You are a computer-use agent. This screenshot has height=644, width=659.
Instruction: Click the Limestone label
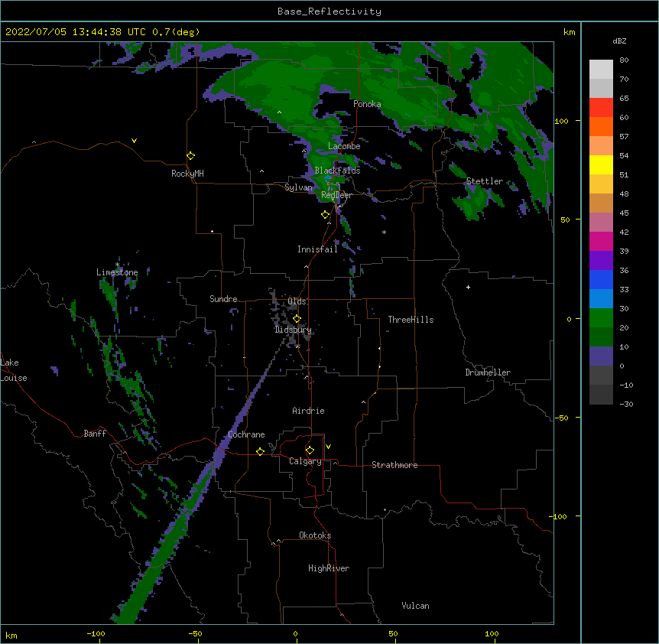pos(117,272)
